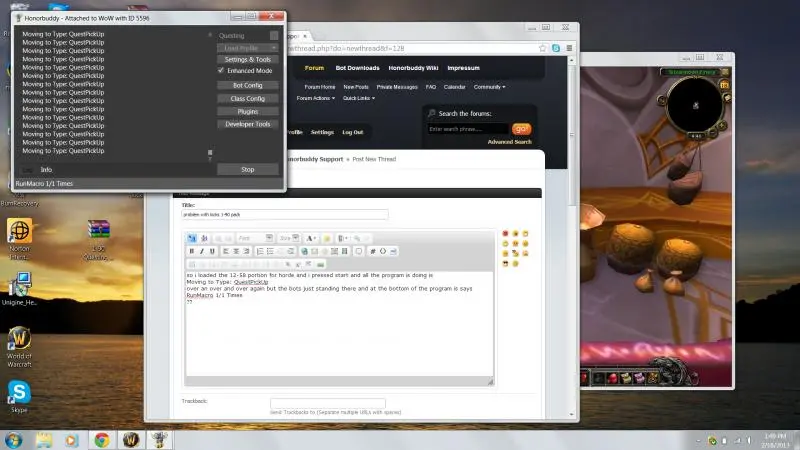Image resolution: width=800 pixels, height=450 pixels.
Task: Open the Chrome menu icon
Action: click(569, 48)
